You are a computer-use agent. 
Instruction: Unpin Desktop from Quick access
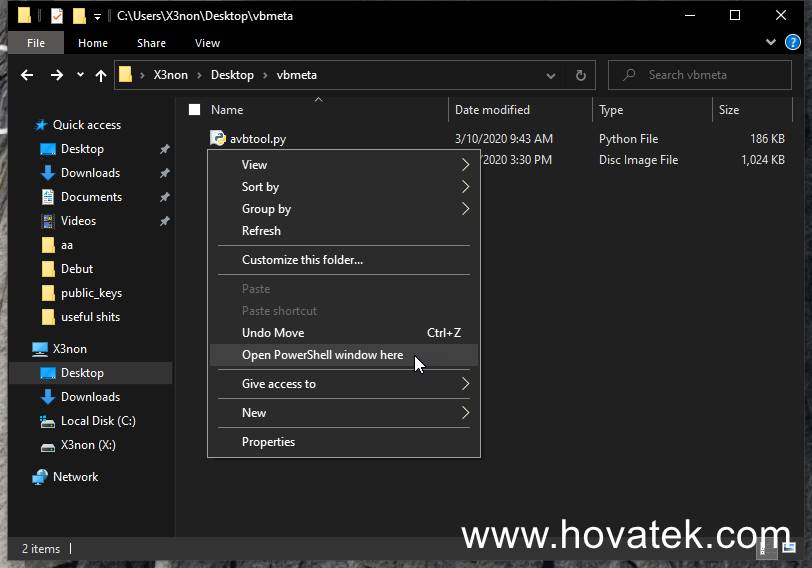coord(164,149)
